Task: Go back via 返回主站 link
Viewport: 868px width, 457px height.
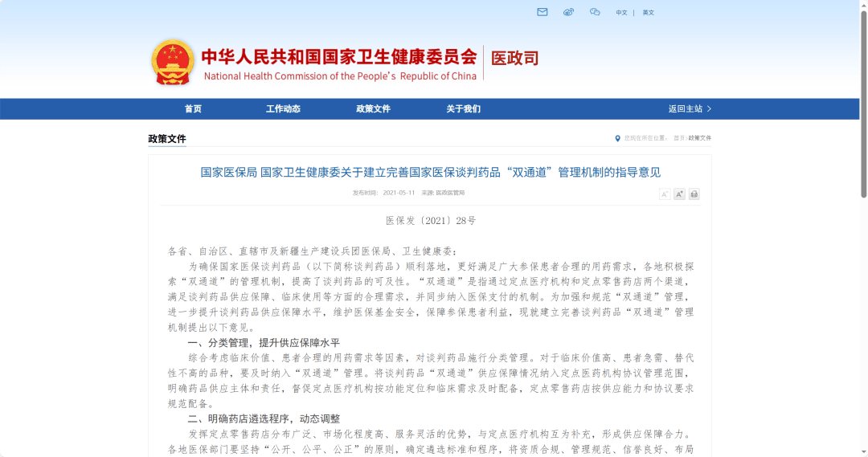Action: pyautogui.click(x=690, y=109)
